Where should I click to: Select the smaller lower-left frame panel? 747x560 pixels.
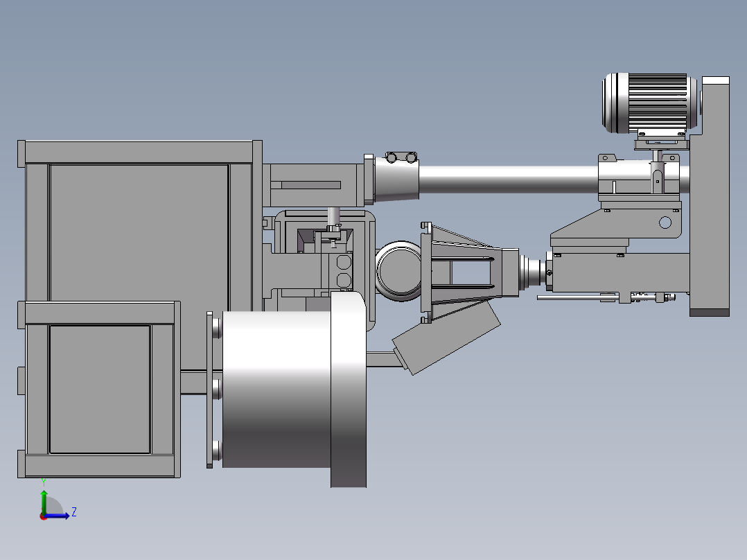(x=100, y=390)
